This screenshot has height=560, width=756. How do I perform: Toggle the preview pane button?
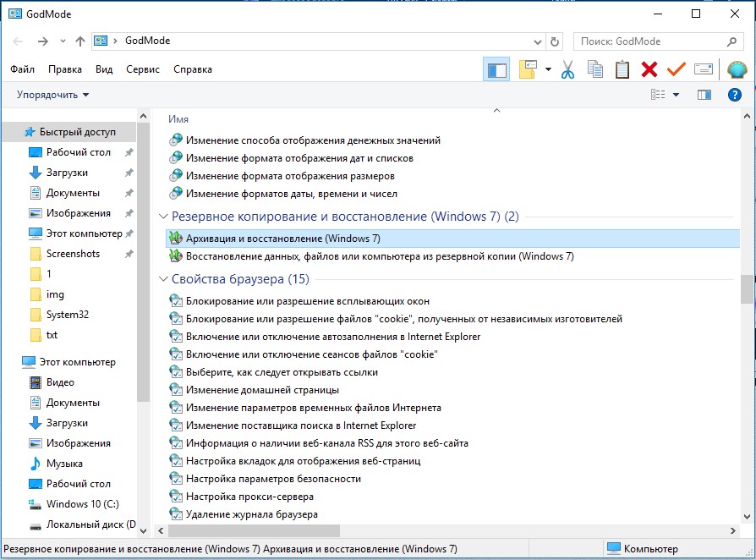pyautogui.click(x=704, y=95)
